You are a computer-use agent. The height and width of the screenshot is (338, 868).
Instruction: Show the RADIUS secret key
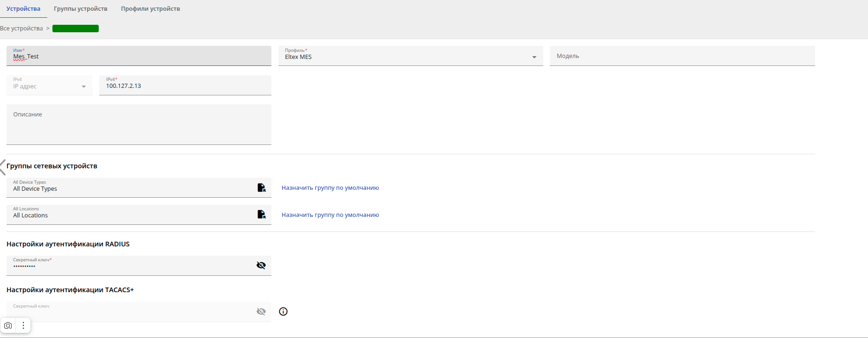[x=261, y=265]
